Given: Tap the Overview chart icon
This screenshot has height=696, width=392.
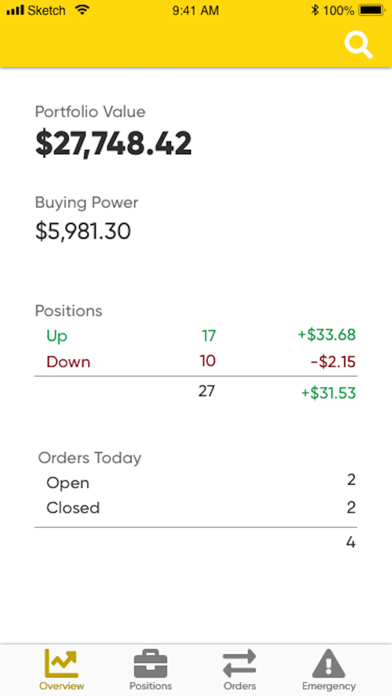Looking at the screenshot, I should [61, 664].
